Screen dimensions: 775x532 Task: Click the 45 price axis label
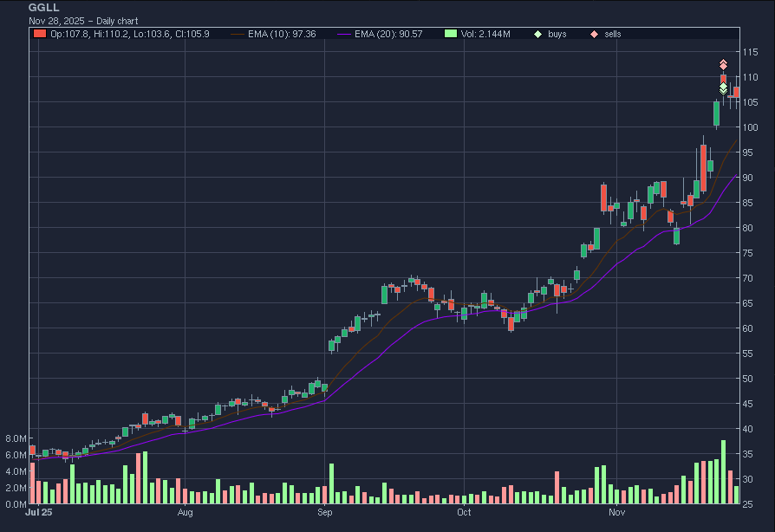[748, 404]
